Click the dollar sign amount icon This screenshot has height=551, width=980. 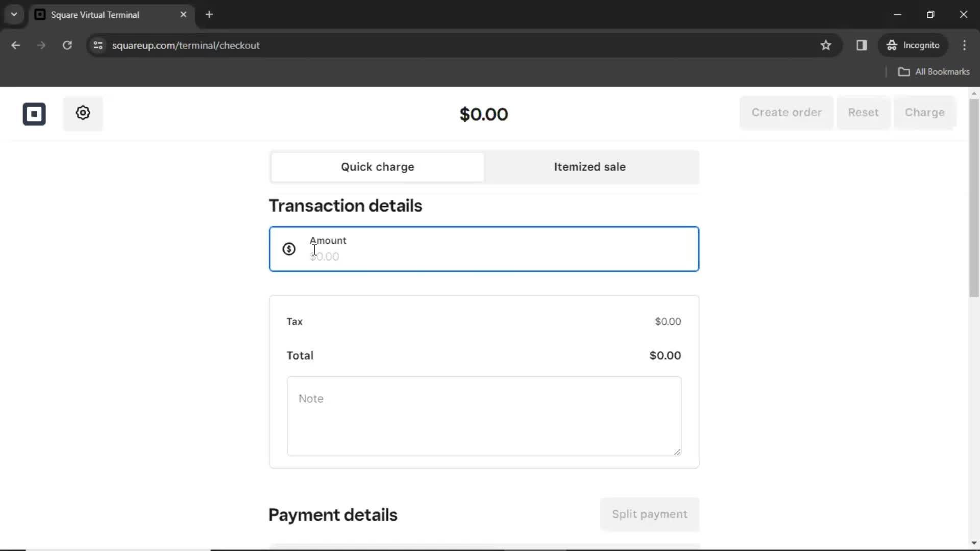pyautogui.click(x=289, y=248)
